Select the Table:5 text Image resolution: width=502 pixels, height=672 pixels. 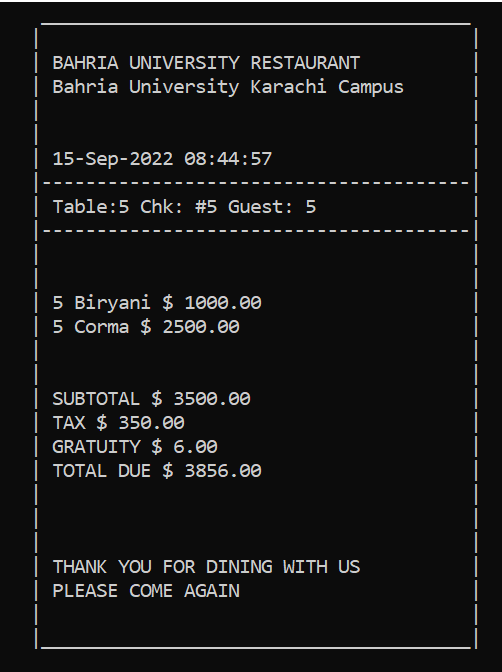click(90, 207)
